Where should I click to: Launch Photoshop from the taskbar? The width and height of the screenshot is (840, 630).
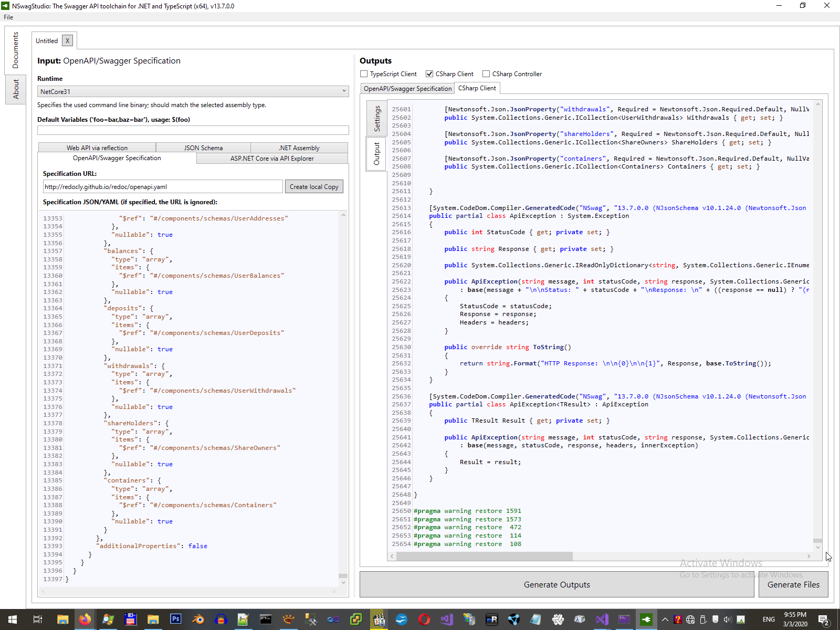[175, 619]
